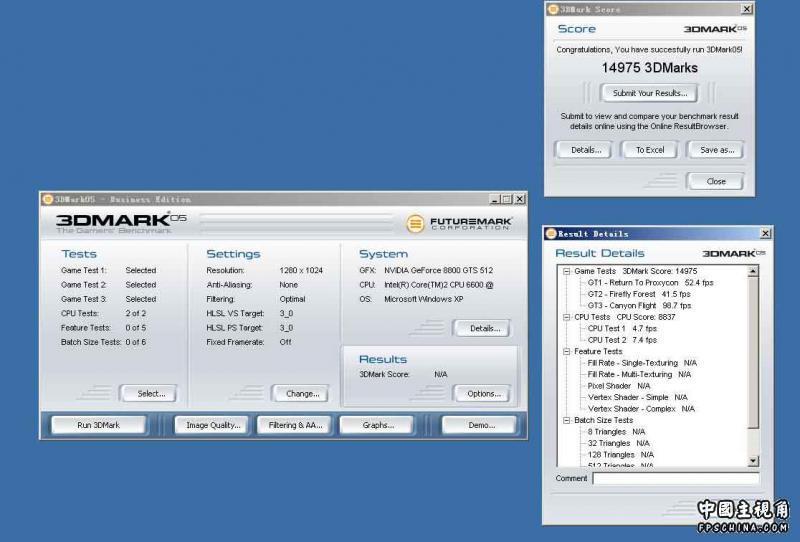Image resolution: width=800 pixels, height=542 pixels.
Task: Click Batch Size Tests value 0 of 6
Action: (136, 342)
